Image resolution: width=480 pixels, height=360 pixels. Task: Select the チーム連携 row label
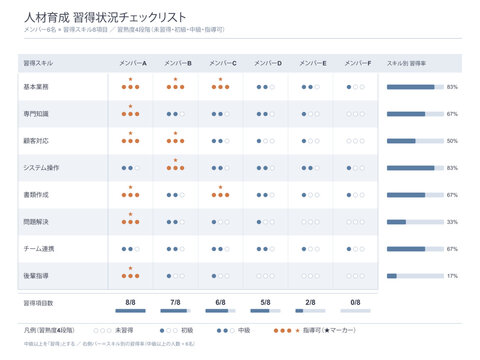pyautogui.click(x=39, y=249)
